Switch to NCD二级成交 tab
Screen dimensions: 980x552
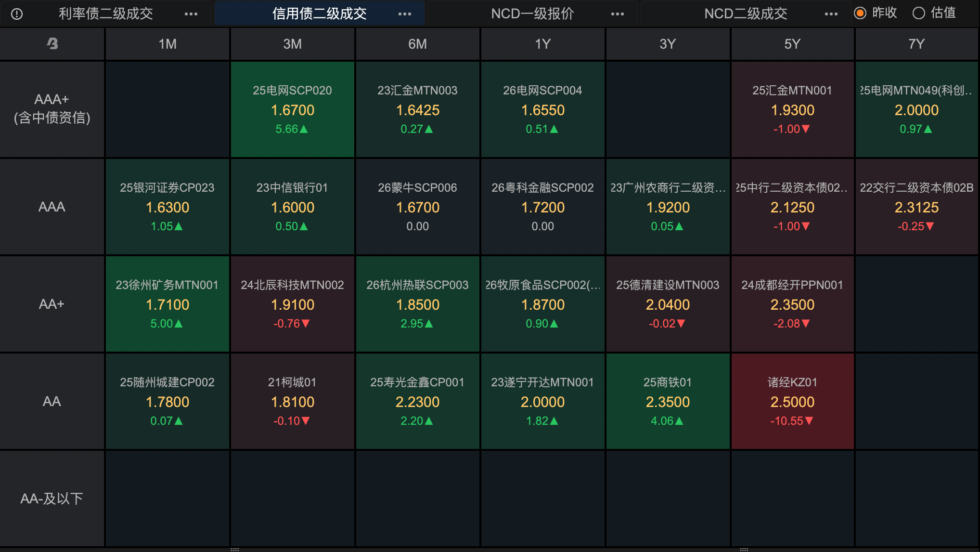(x=746, y=13)
